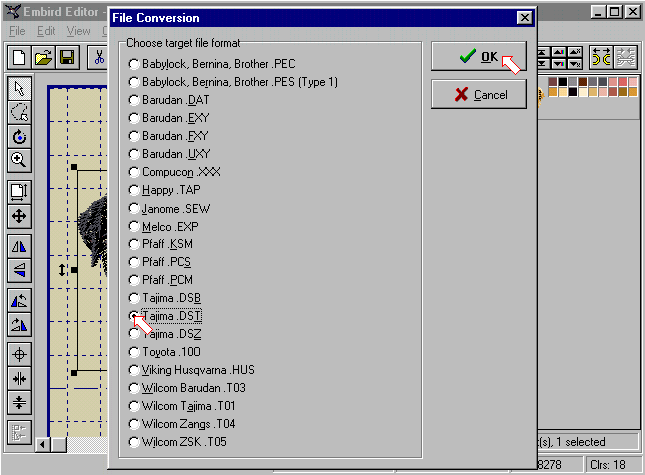Select Wilcom ZSK .T05 option
Screen dimensions: 645x475
click(178, 442)
